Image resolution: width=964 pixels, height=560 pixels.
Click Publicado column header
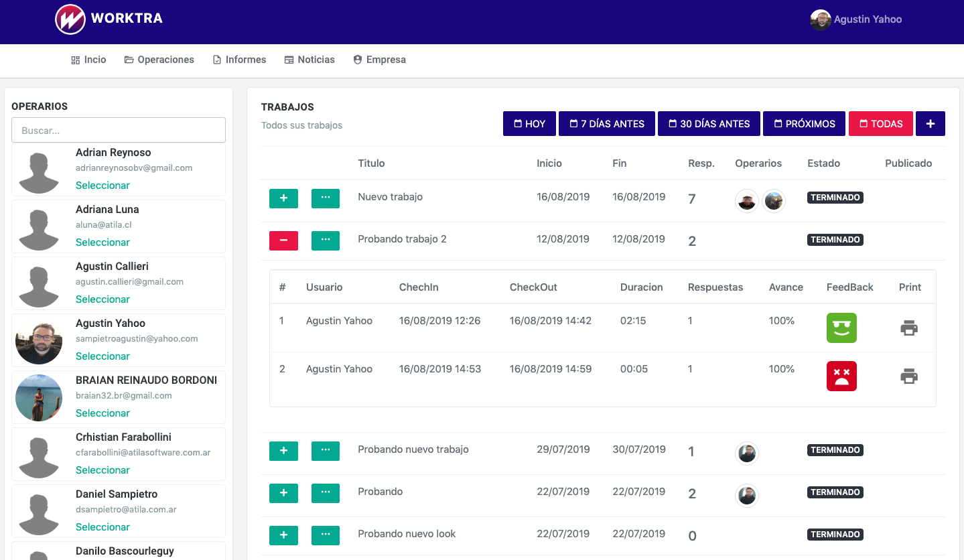[x=908, y=163]
